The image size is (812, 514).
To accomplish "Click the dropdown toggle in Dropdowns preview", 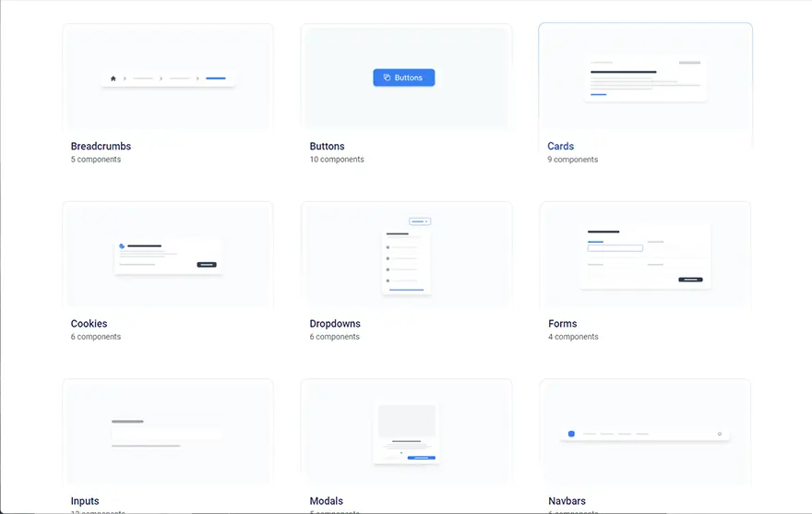I will point(420,221).
